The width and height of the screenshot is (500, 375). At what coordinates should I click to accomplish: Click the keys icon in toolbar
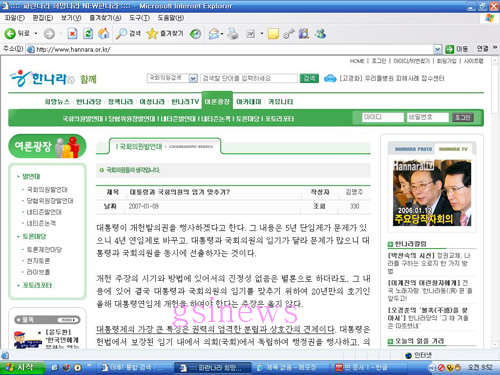(x=289, y=34)
